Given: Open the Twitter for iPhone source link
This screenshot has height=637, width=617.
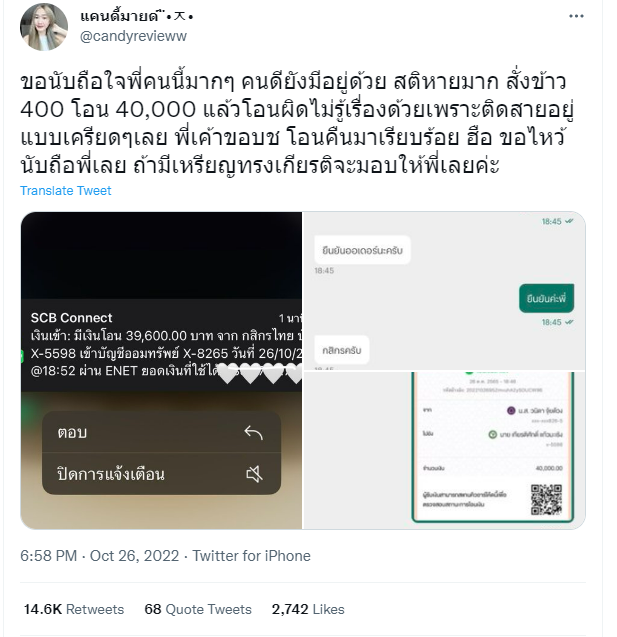Looking at the screenshot, I should pyautogui.click(x=251, y=556).
